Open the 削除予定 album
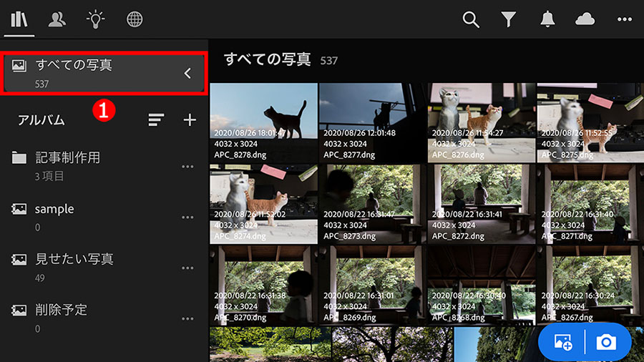 coord(104,318)
